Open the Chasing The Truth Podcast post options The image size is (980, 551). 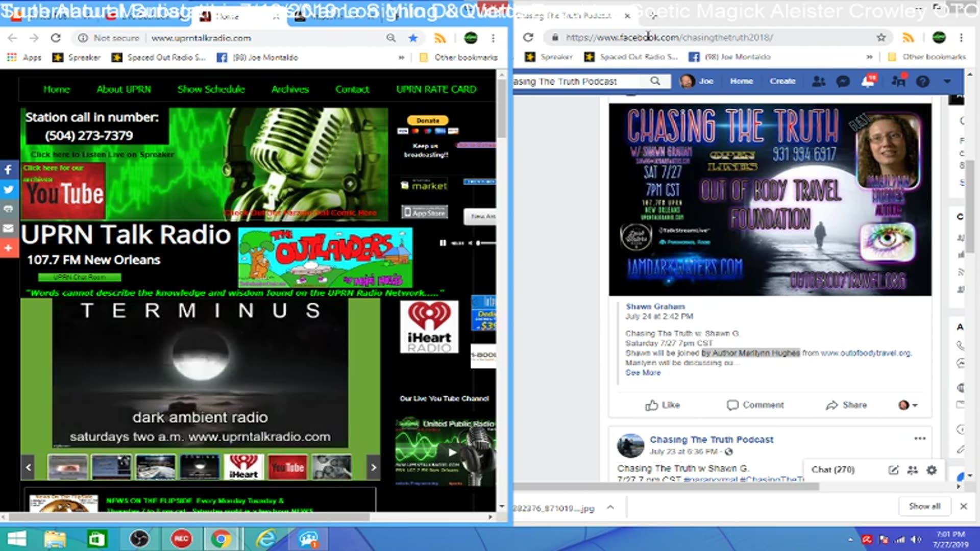tap(920, 439)
